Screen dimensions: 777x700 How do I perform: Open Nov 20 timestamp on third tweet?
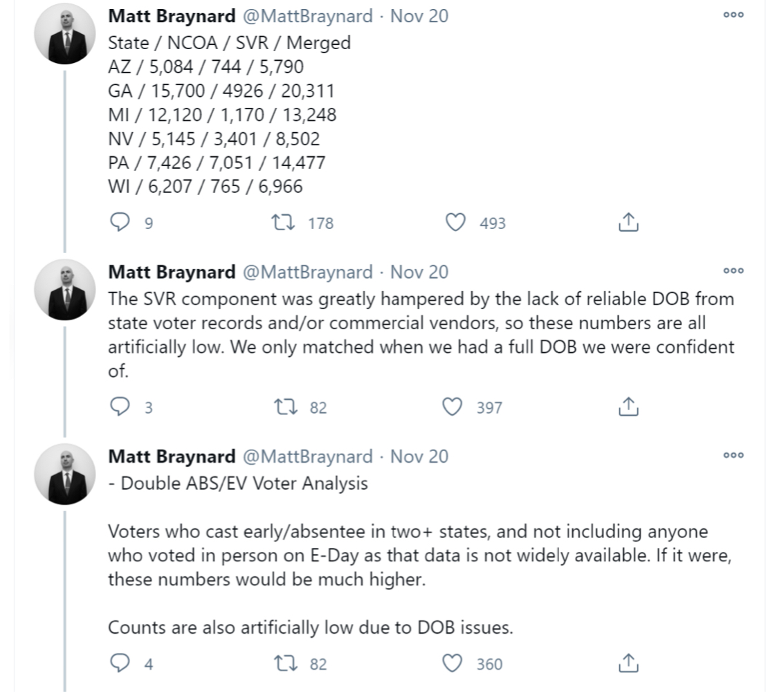pos(419,457)
